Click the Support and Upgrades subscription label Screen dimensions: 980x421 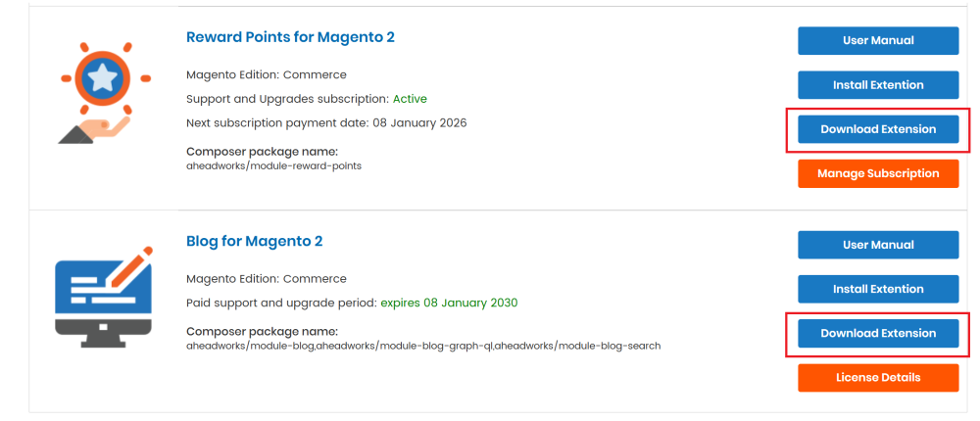tap(287, 99)
